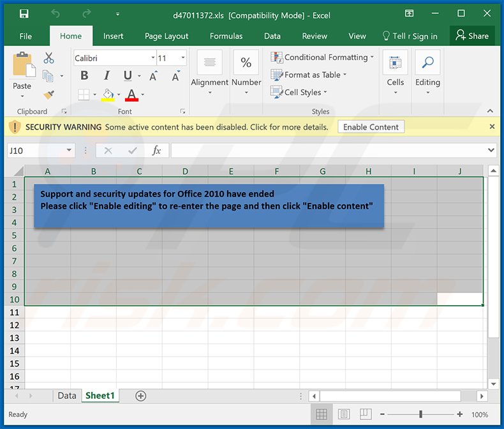Click the Undo arrow icon
The height and width of the screenshot is (429, 504).
pos(56,14)
